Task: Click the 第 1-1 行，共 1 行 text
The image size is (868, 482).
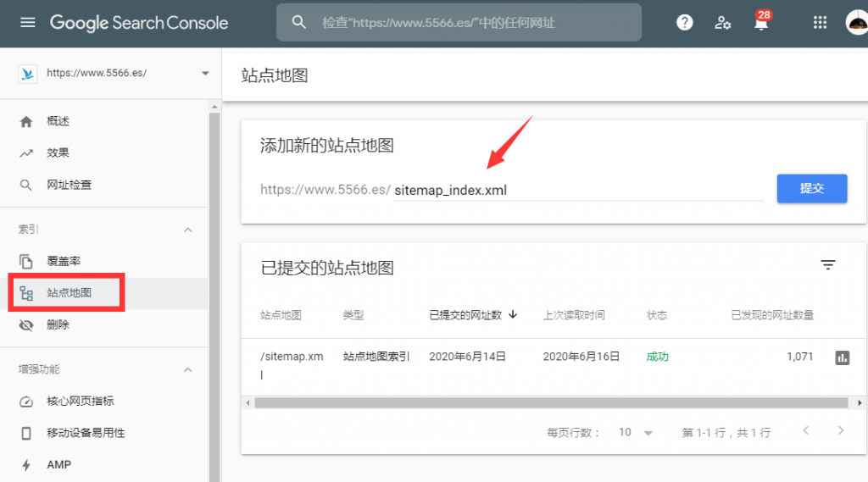Action: 726,433
